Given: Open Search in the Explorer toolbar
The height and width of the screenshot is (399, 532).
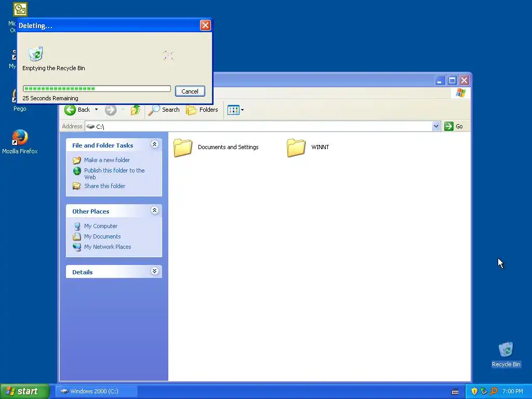Looking at the screenshot, I should [164, 110].
